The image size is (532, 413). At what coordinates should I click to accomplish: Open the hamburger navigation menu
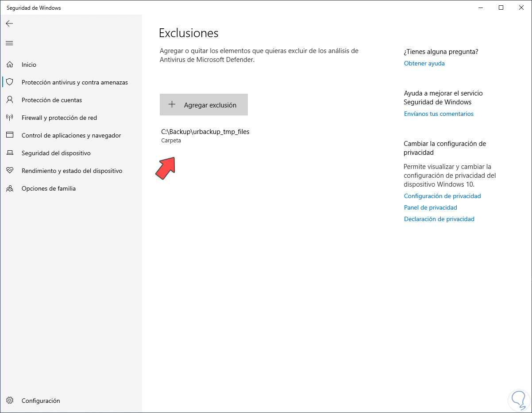pyautogui.click(x=9, y=43)
